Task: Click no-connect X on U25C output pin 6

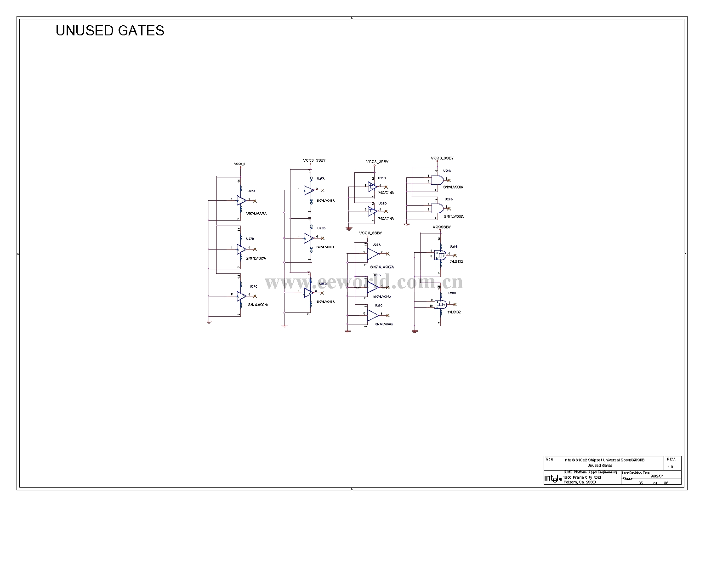Action: click(322, 292)
